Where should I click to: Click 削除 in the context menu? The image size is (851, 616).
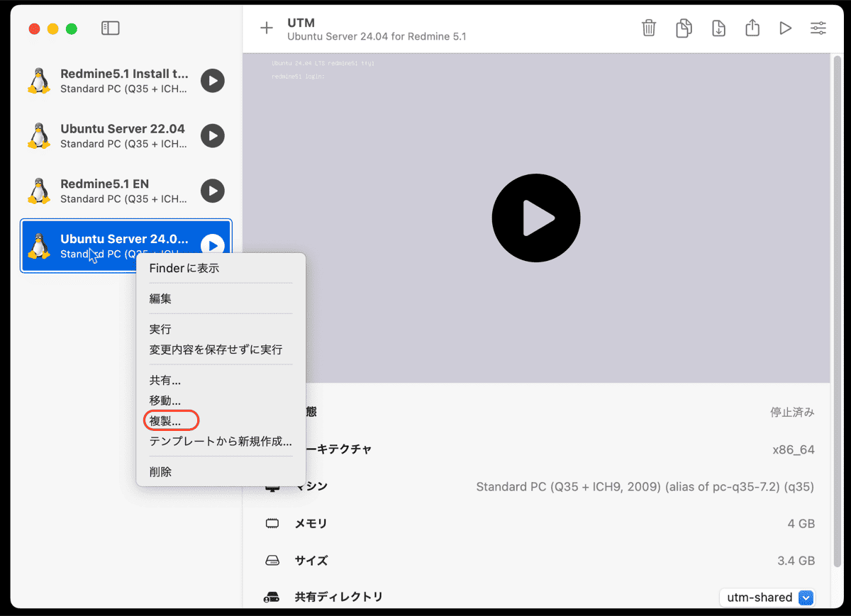click(x=160, y=472)
